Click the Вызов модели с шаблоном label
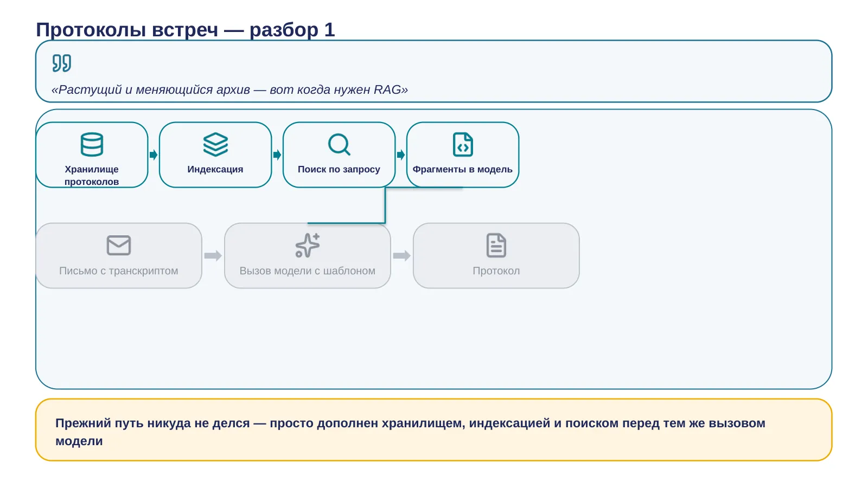 (x=308, y=271)
